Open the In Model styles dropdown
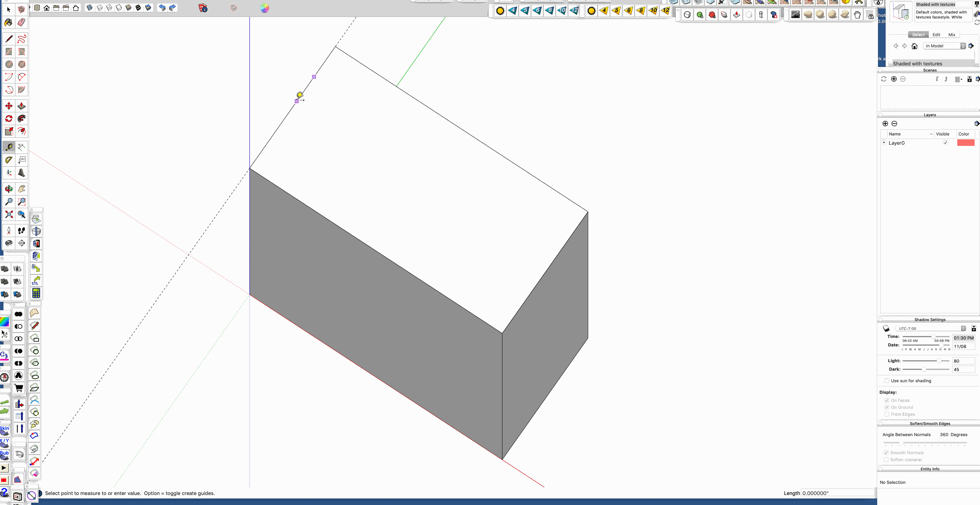This screenshot has width=980, height=505. pyautogui.click(x=945, y=46)
